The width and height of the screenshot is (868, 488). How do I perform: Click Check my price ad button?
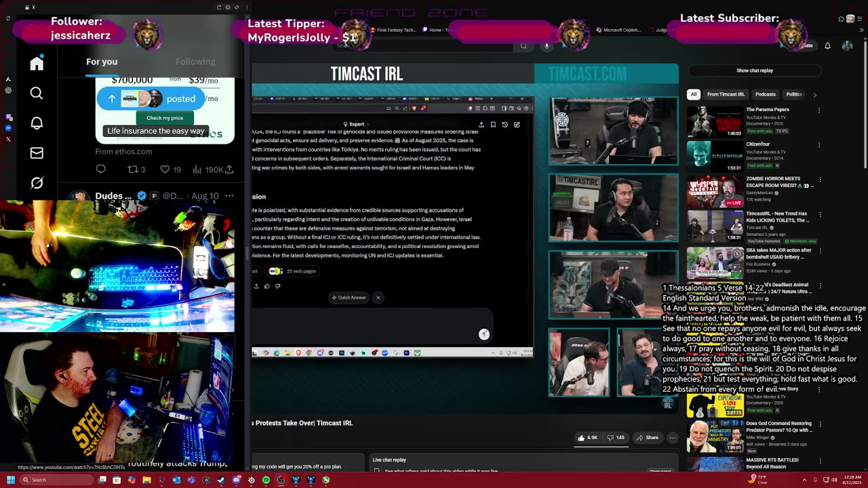click(x=165, y=118)
